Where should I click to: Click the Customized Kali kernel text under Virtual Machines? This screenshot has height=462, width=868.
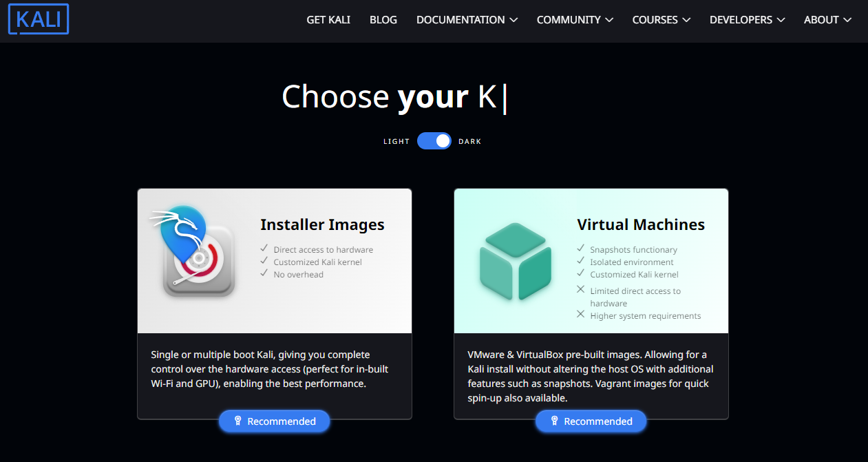tap(634, 275)
